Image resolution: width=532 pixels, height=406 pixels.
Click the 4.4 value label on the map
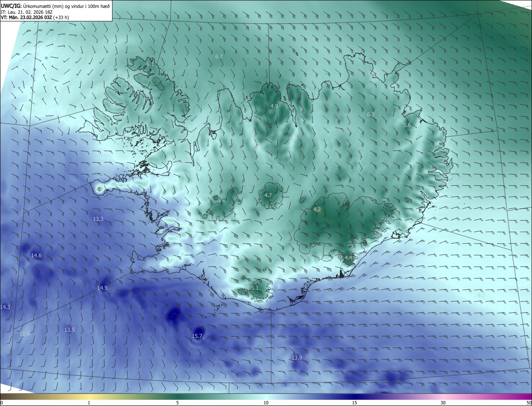point(348,258)
